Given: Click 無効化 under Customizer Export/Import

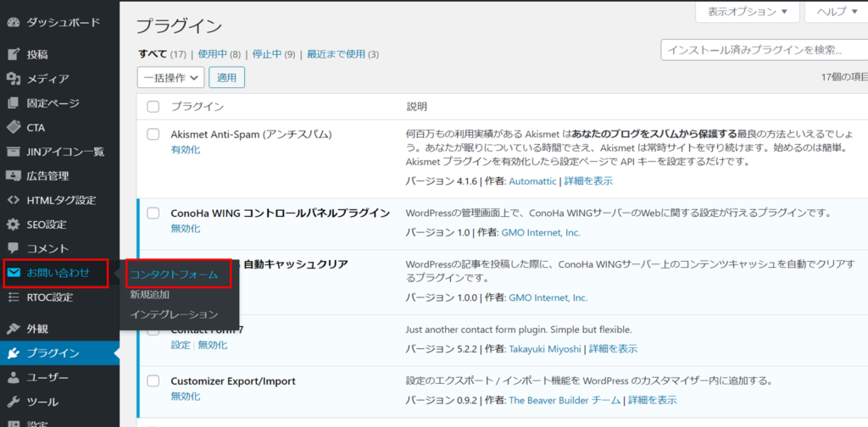Looking at the screenshot, I should (x=186, y=396).
